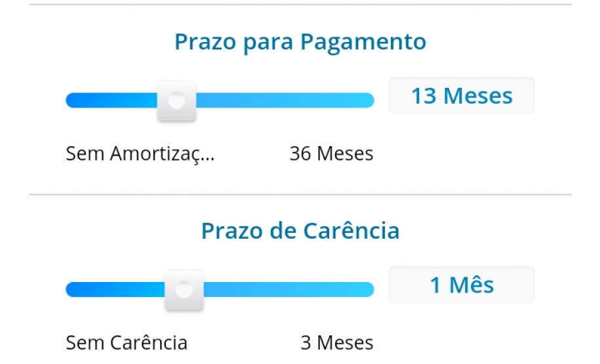Viewport: 600px width, 364px height.
Task: Click the Sem Carência minimum label
Action: (x=127, y=342)
